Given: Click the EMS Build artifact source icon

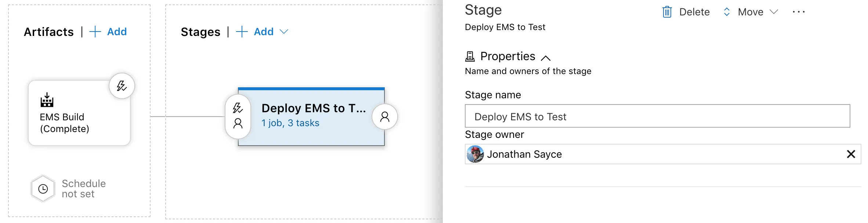Looking at the screenshot, I should pos(47,100).
